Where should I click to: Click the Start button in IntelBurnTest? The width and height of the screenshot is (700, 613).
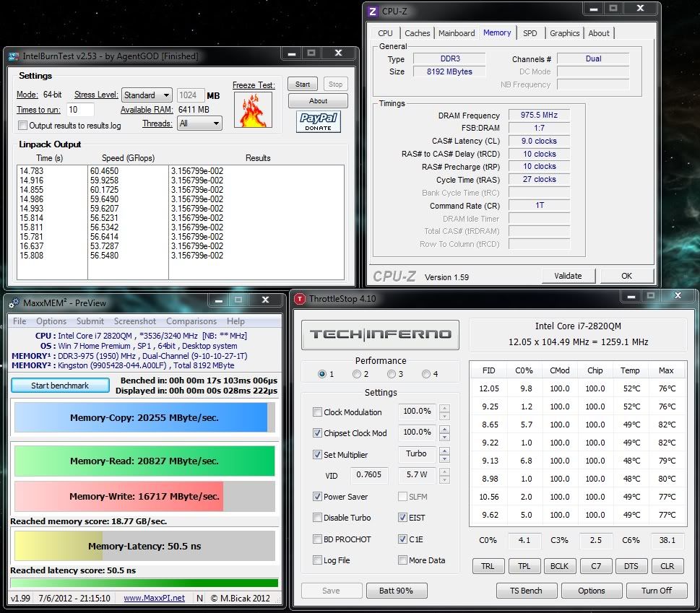pyautogui.click(x=303, y=84)
